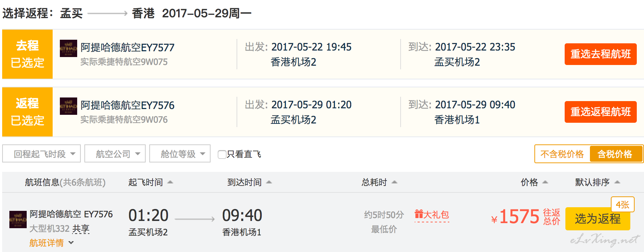
Task: Toggle the 只看直飞 direct flights checkbox
Action: click(222, 155)
